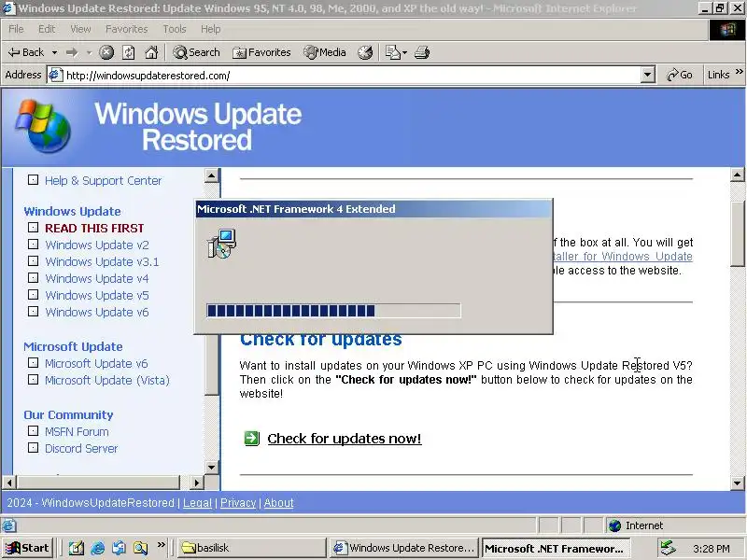This screenshot has width=747, height=560.
Task: Open the Edit toolbar dropdown arrow
Action: click(404, 52)
